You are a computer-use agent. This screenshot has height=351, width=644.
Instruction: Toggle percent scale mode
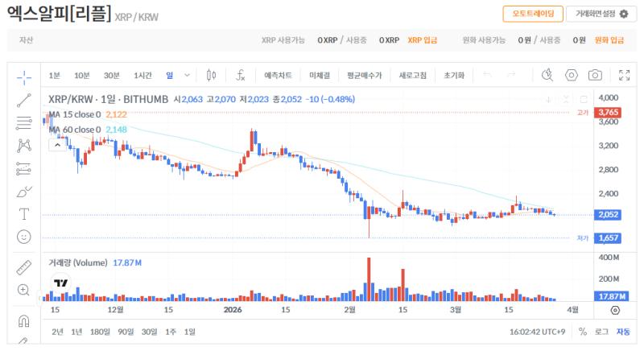coord(582,332)
